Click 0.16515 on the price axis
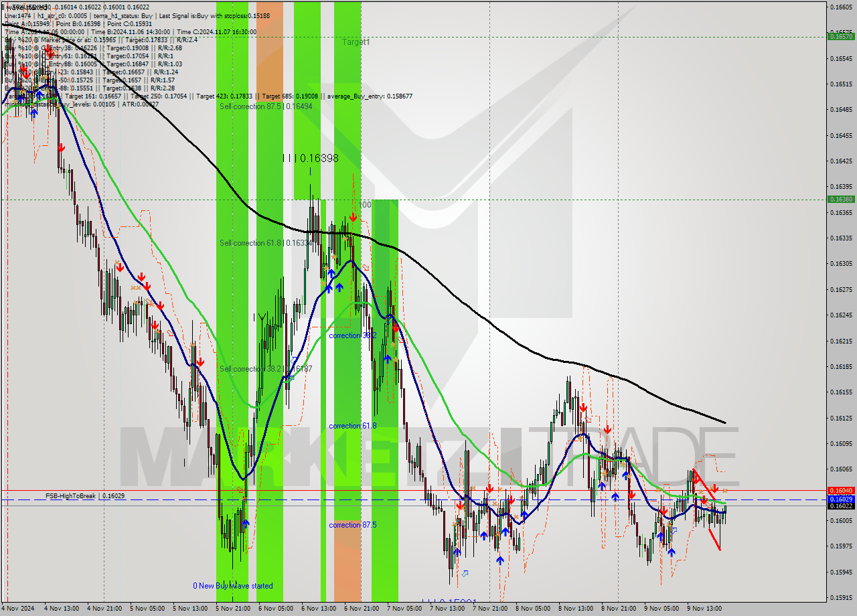 coord(841,84)
